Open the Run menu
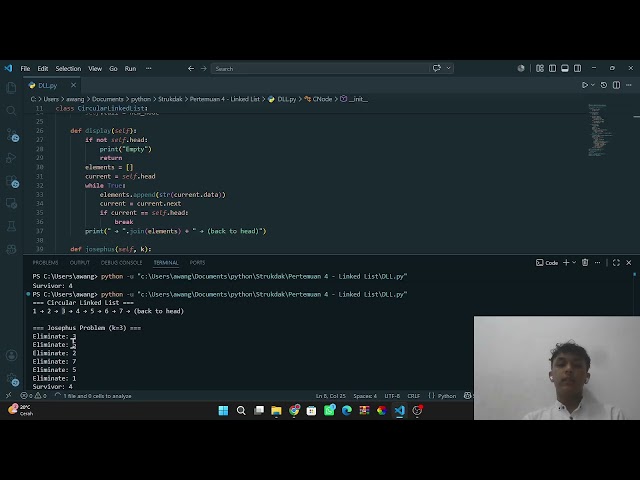Viewport: 640px width, 480px height. click(130, 69)
